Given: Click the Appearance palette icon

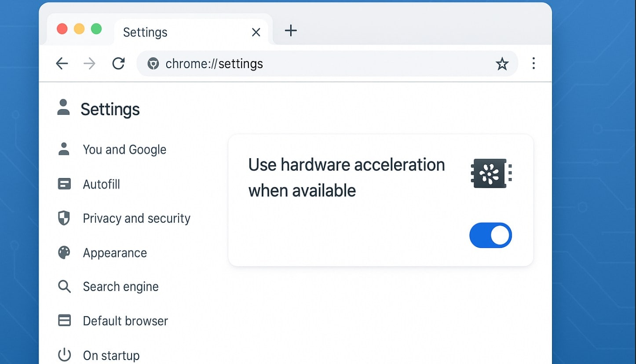Looking at the screenshot, I should pos(64,252).
